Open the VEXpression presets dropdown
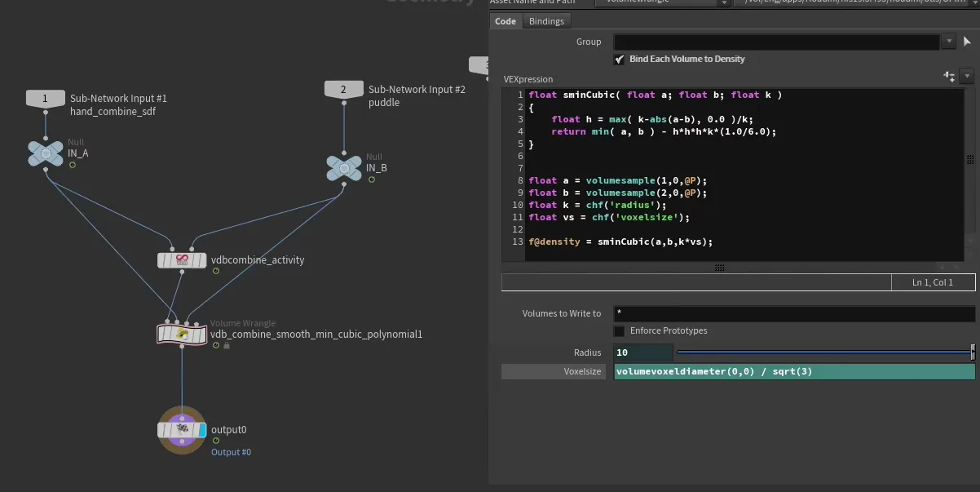Viewport: 980px width, 492px height. coord(967,76)
